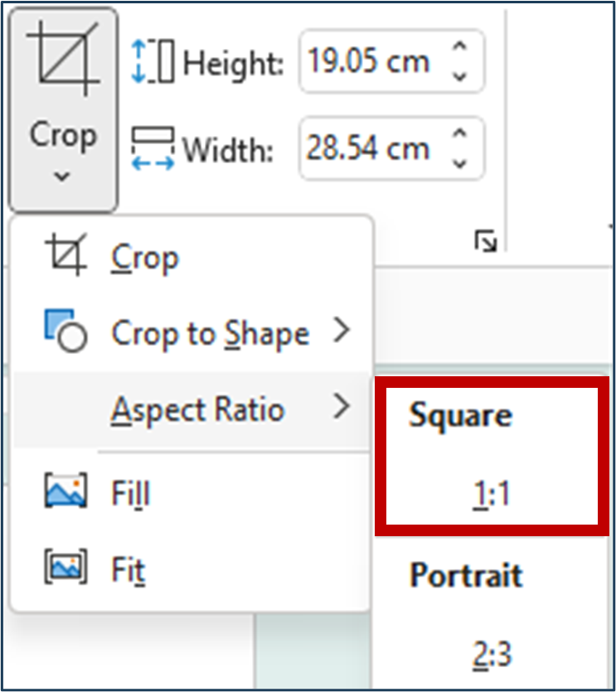The height and width of the screenshot is (692, 616).
Task: Increase Height with the up spinner arrow
Action: [459, 46]
